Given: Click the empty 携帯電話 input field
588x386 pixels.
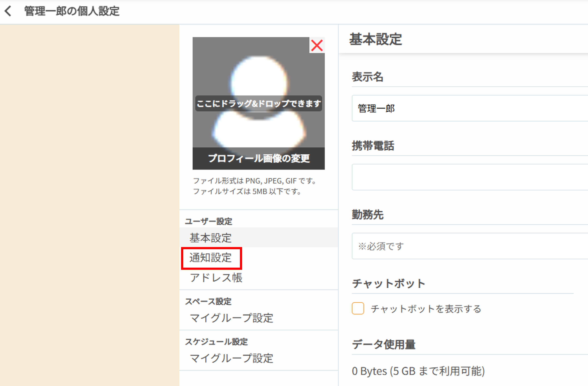Looking at the screenshot, I should point(470,177).
